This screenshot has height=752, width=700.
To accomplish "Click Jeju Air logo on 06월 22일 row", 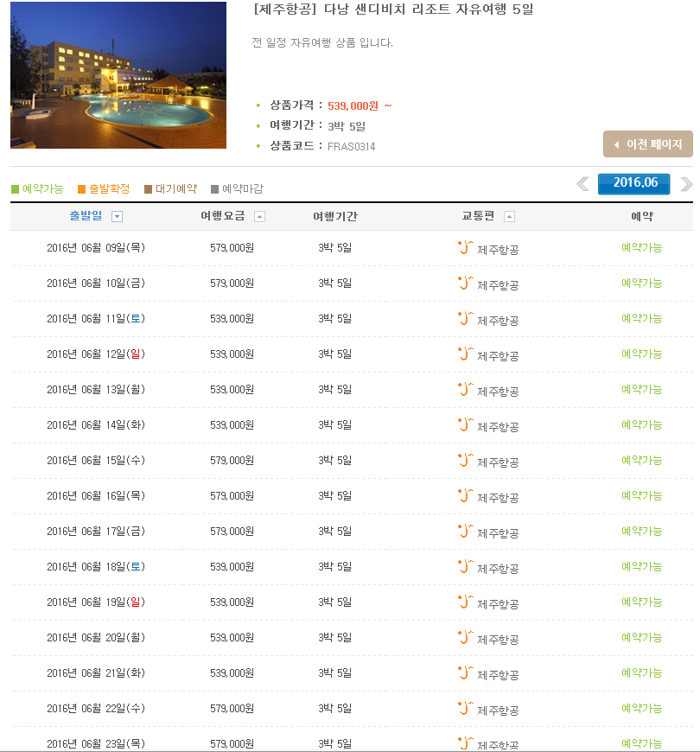I will click(465, 709).
